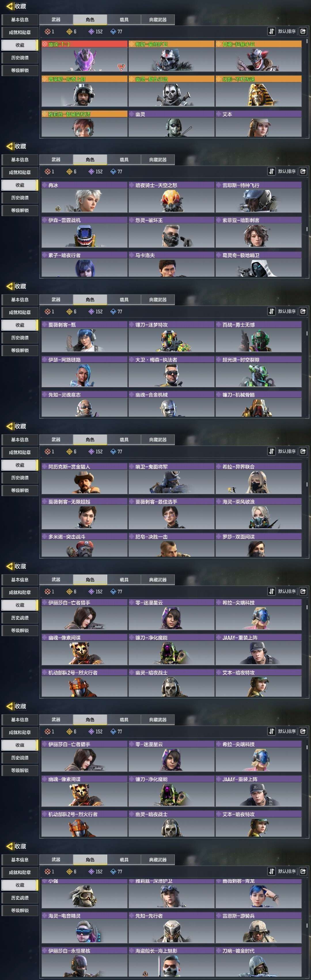The width and height of the screenshot is (311, 980).
Task: Open 等级解锁 beside 蔷薇刺客-无限超越 card
Action: (x=20, y=490)
